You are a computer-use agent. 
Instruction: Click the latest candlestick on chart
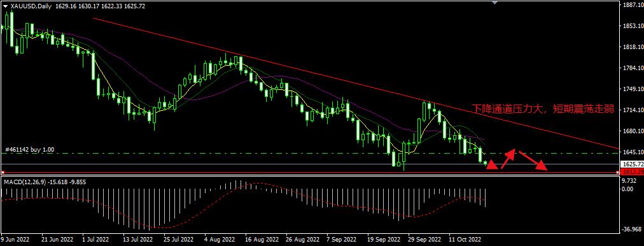[485, 163]
